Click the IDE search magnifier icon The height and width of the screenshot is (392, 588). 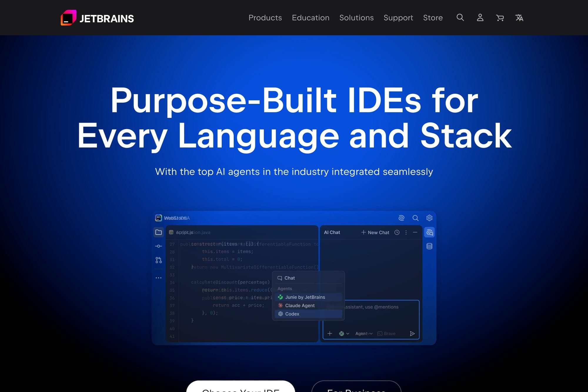coord(415,218)
